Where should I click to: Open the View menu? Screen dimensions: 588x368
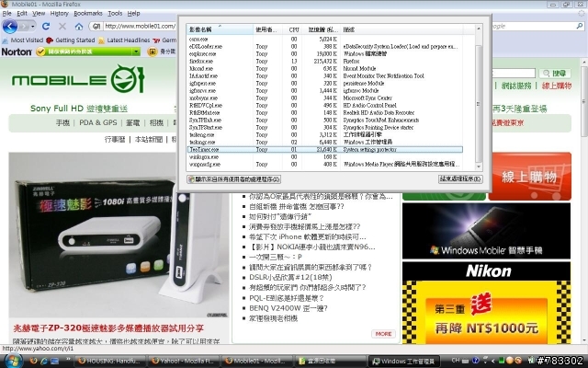pos(39,13)
